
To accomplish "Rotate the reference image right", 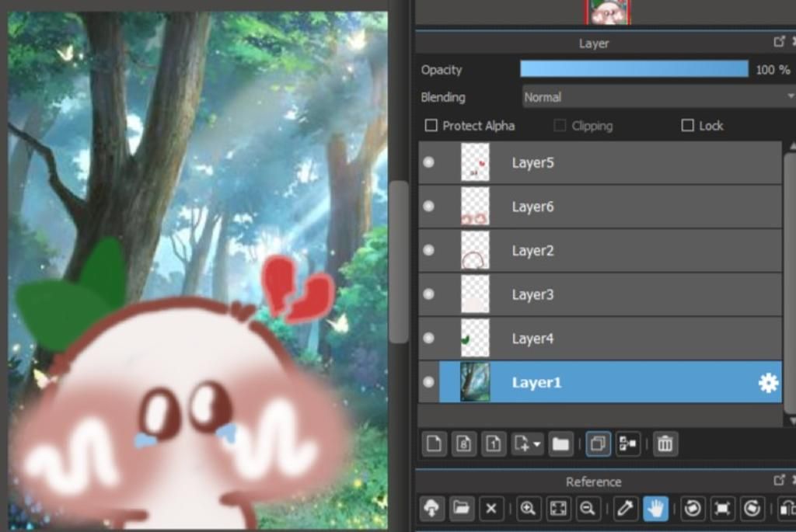I will click(752, 508).
